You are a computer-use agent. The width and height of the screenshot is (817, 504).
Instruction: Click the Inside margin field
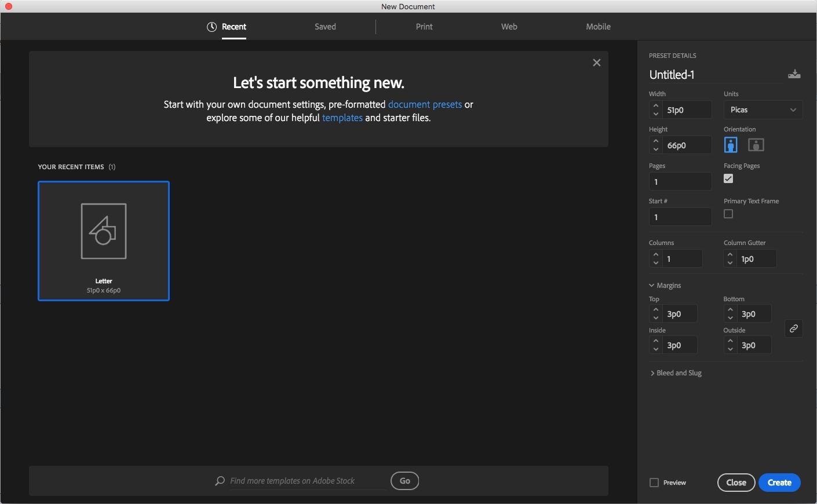pyautogui.click(x=680, y=345)
